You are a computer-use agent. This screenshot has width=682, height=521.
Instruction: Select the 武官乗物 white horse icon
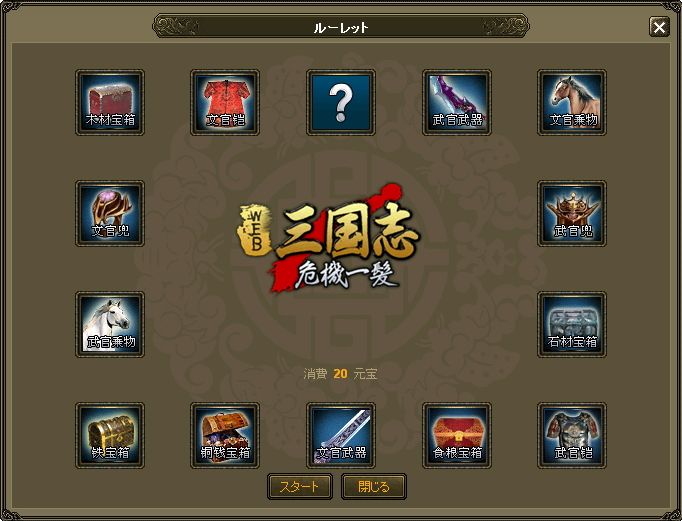coord(110,324)
